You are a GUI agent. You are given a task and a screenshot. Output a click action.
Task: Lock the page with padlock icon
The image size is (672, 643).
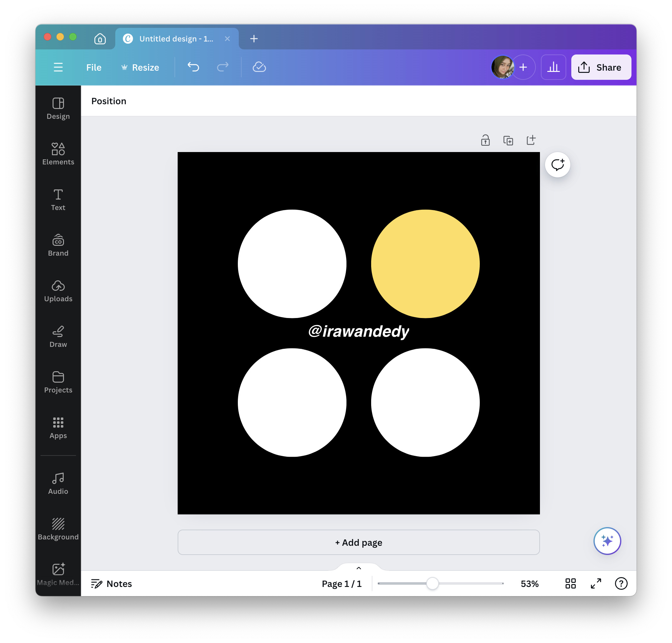click(485, 140)
